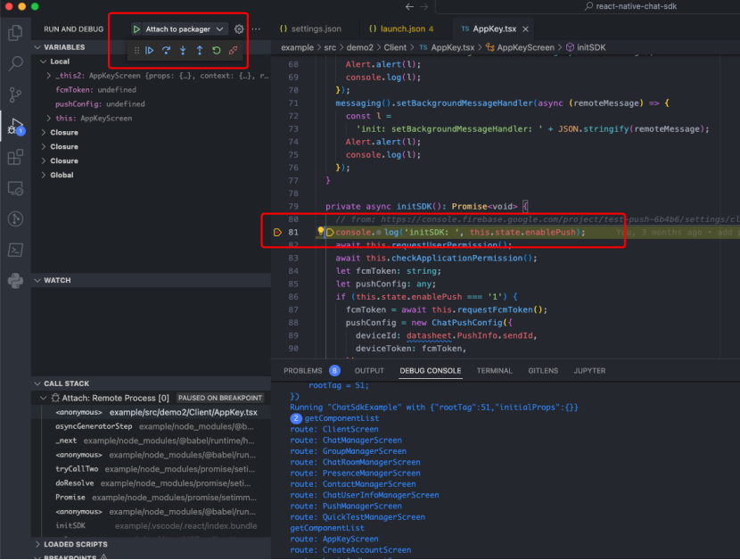Open the Attach to packager configuration dropdown

[185, 29]
